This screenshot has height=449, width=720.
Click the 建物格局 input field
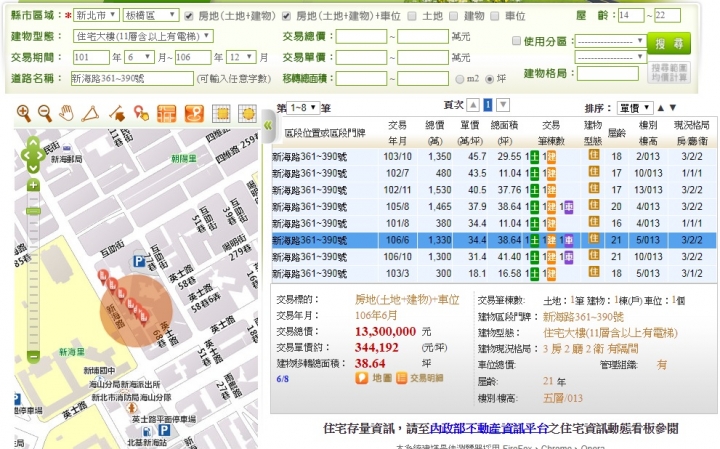tap(608, 73)
